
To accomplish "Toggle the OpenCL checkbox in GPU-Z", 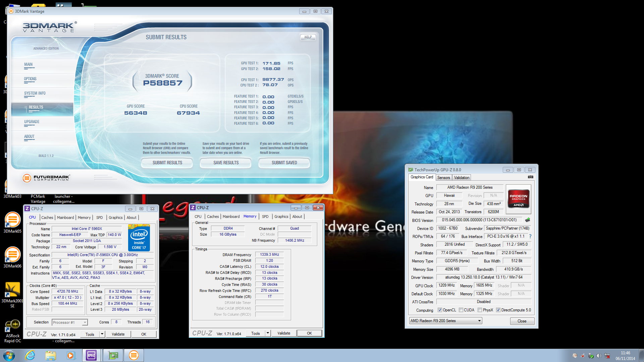I will click(x=439, y=310).
